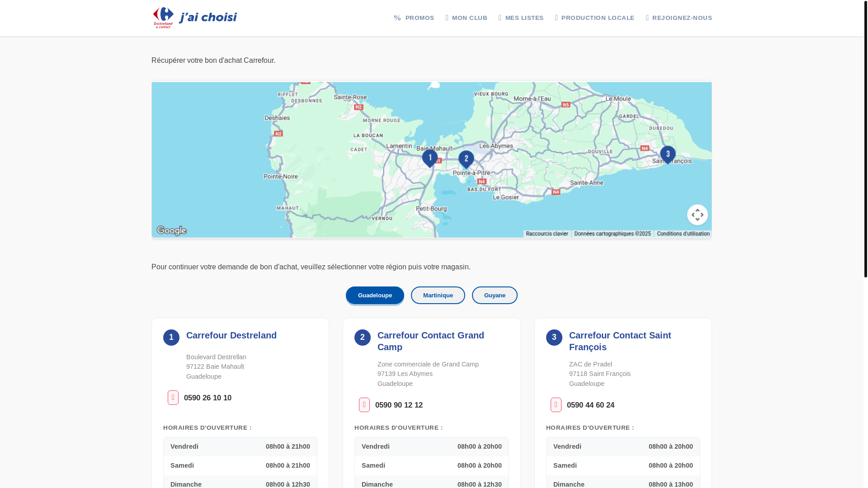Click Zone commerciale de Grand Camp address

[x=428, y=364]
